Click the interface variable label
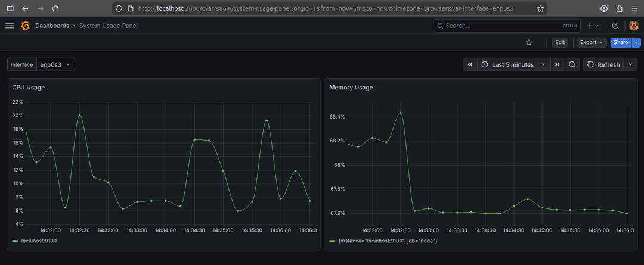 click(x=22, y=64)
